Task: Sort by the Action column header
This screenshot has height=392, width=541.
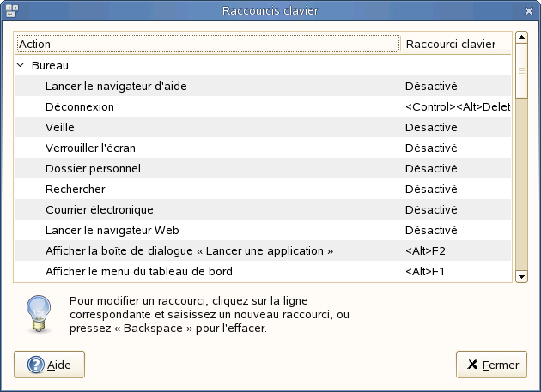Action: (207, 44)
